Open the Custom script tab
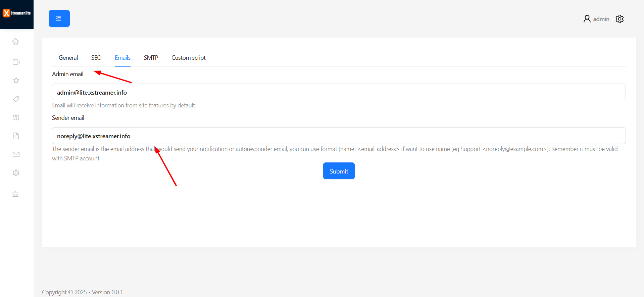The image size is (644, 297). point(189,58)
